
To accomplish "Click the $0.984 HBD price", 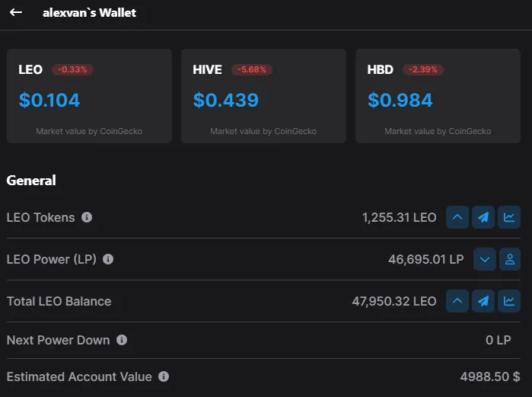I will pyautogui.click(x=400, y=100).
